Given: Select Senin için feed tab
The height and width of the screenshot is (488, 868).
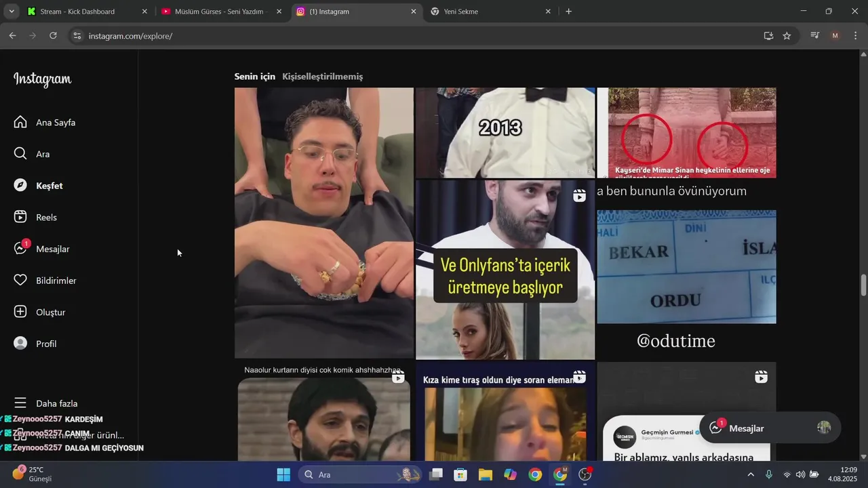Looking at the screenshot, I should coord(255,77).
